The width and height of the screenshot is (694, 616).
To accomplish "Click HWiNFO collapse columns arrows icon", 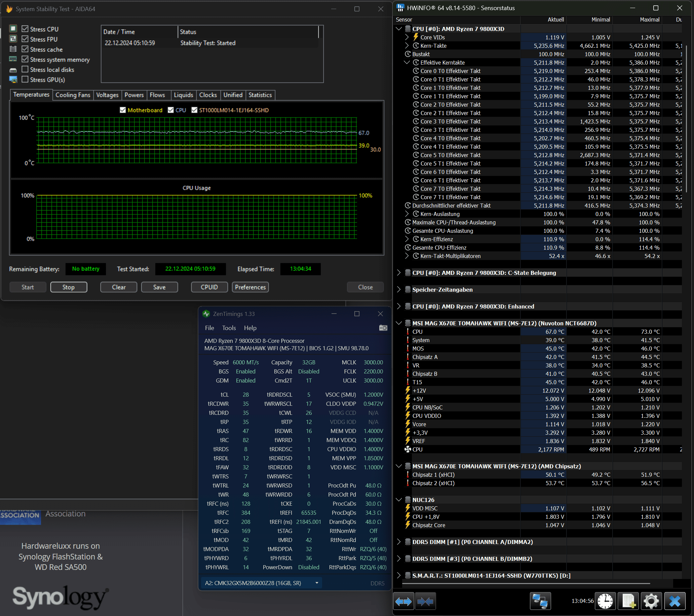I will 425,602.
